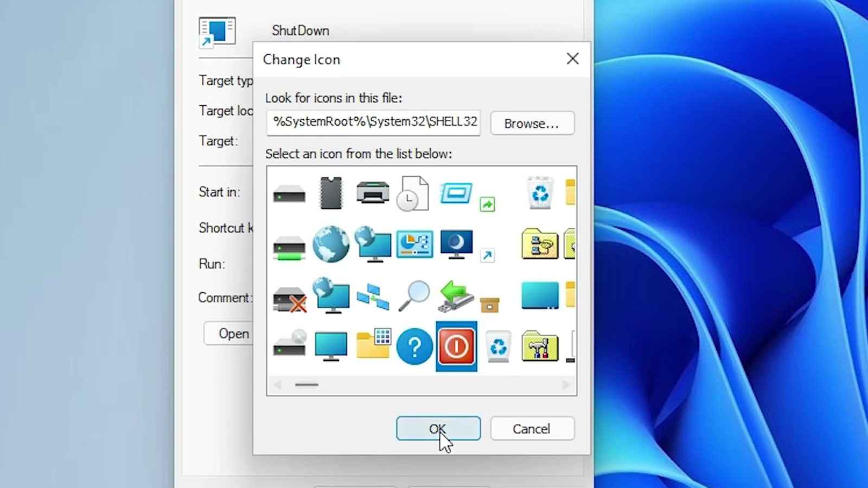Select the monitor with moon sleep icon
868x488 pixels.
point(456,245)
